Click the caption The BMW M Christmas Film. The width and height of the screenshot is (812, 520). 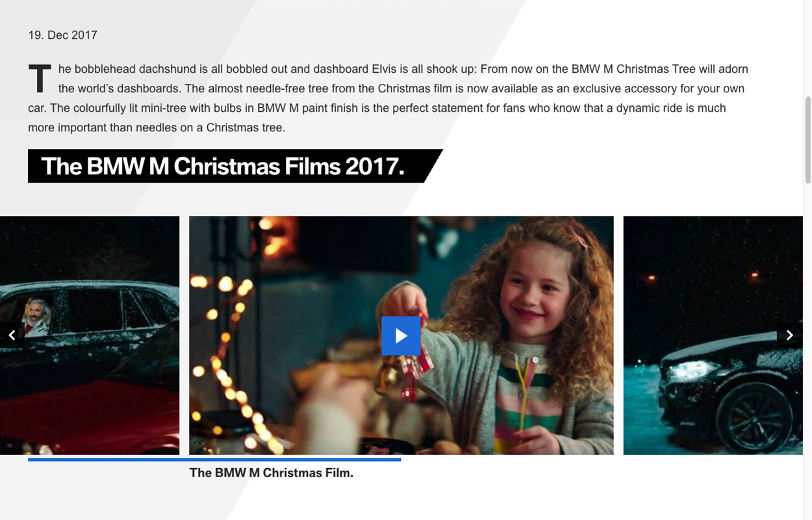point(272,473)
